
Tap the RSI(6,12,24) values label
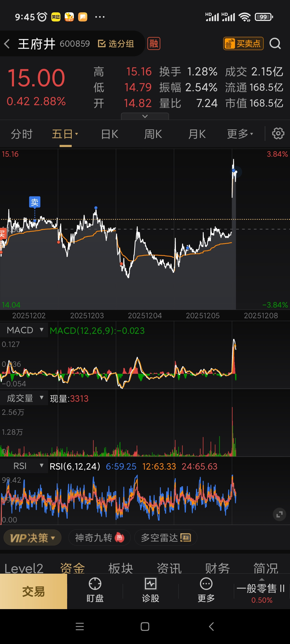(x=133, y=466)
